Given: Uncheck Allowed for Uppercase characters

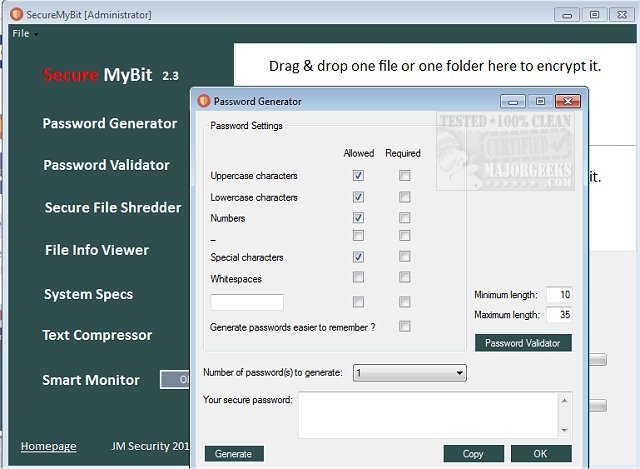Looking at the screenshot, I should pyautogui.click(x=358, y=176).
